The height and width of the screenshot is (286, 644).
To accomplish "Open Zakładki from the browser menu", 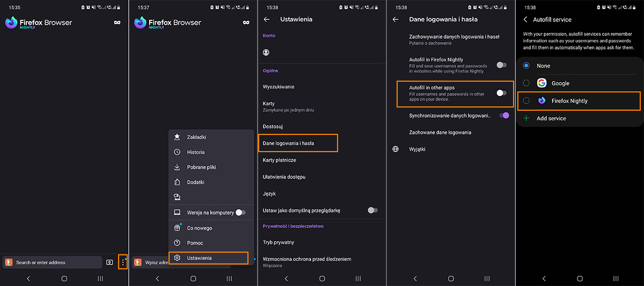I will 211,137.
